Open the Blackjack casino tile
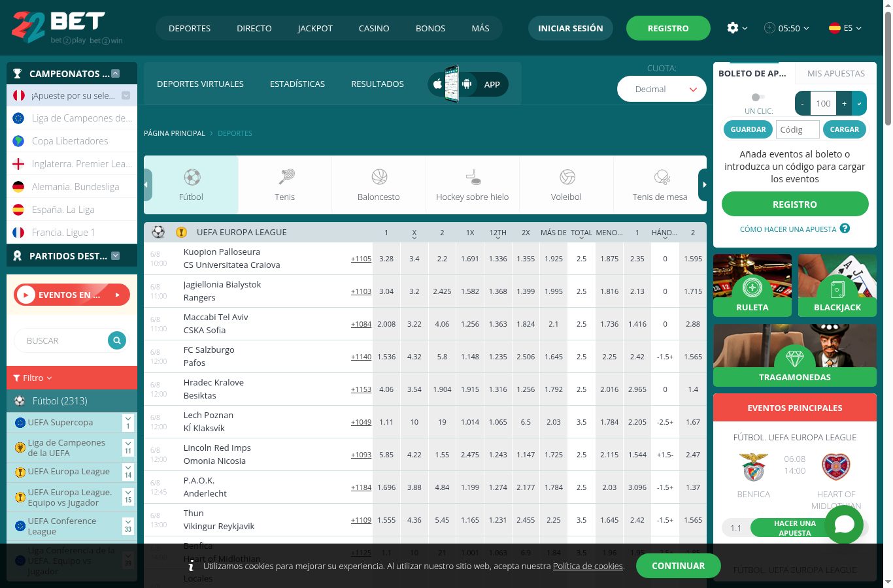Screen dimensions: 893x588 (837, 286)
